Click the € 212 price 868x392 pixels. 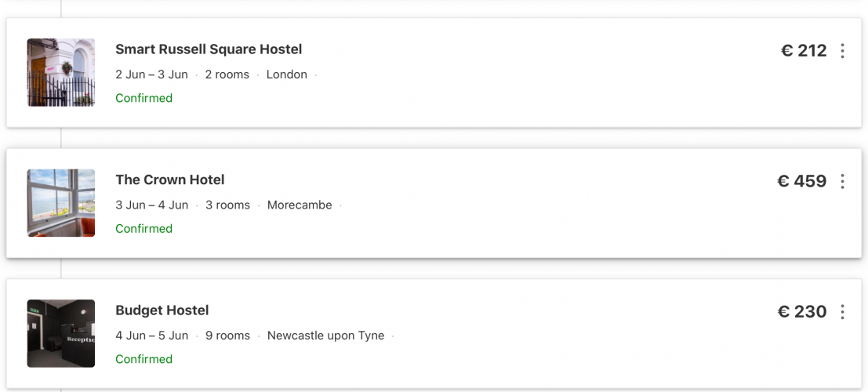[804, 51]
